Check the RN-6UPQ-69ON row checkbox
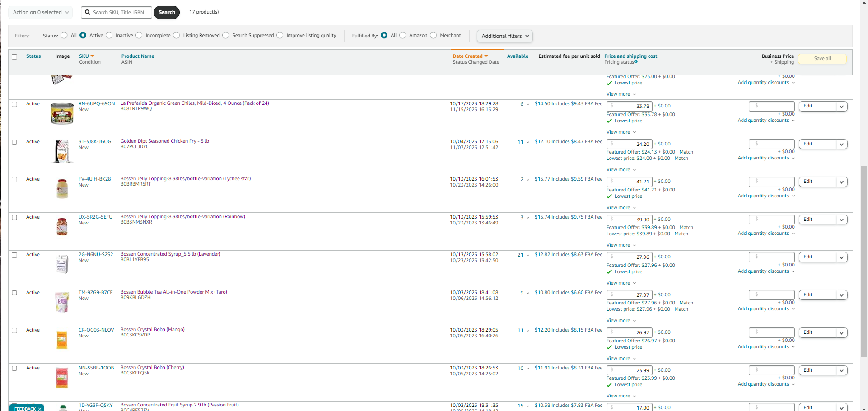Viewport: 868px width, 411px height. pyautogui.click(x=14, y=104)
